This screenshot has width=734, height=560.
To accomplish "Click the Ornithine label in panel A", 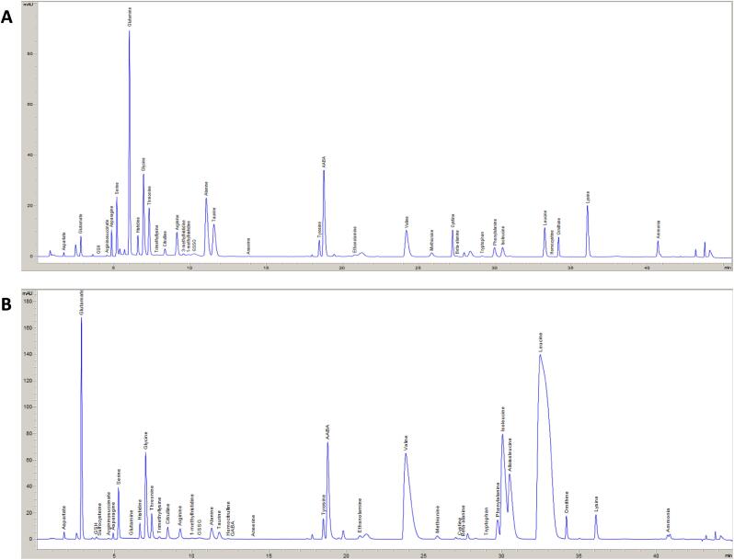I will [x=558, y=226].
